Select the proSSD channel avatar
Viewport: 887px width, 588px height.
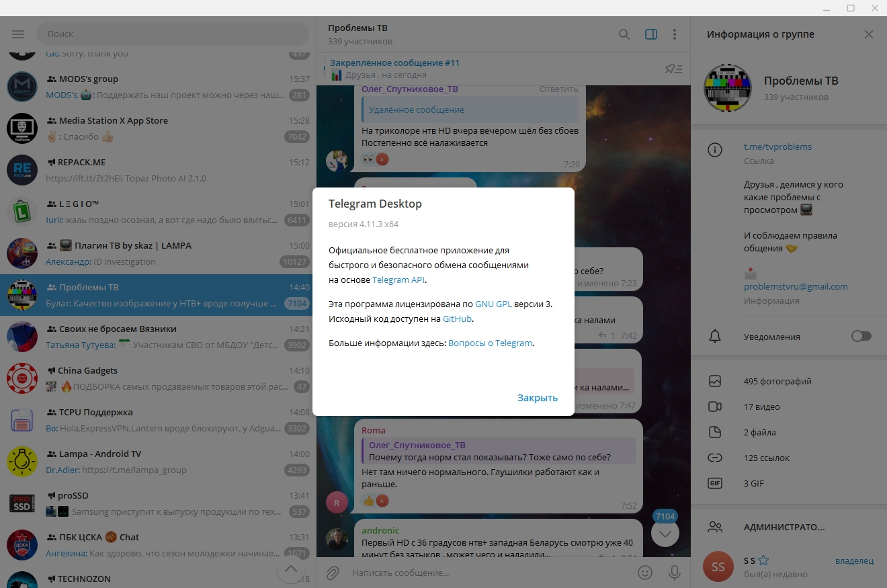pos(22,504)
